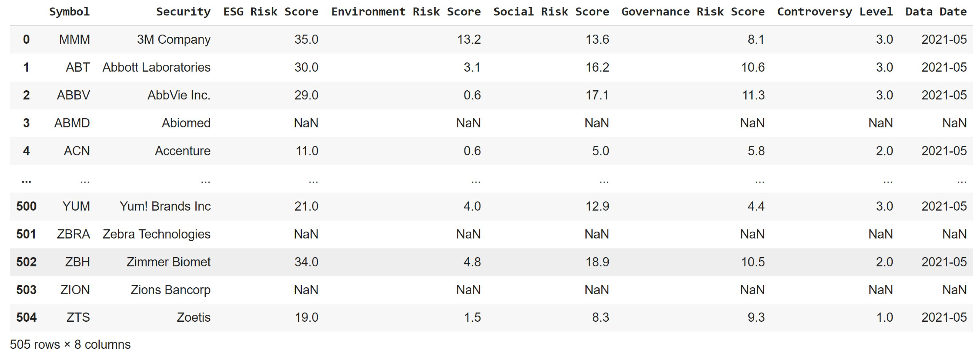Click the Accenture row's ESG score 11.0
Image resolution: width=980 pixels, height=356 pixels.
pos(307,151)
